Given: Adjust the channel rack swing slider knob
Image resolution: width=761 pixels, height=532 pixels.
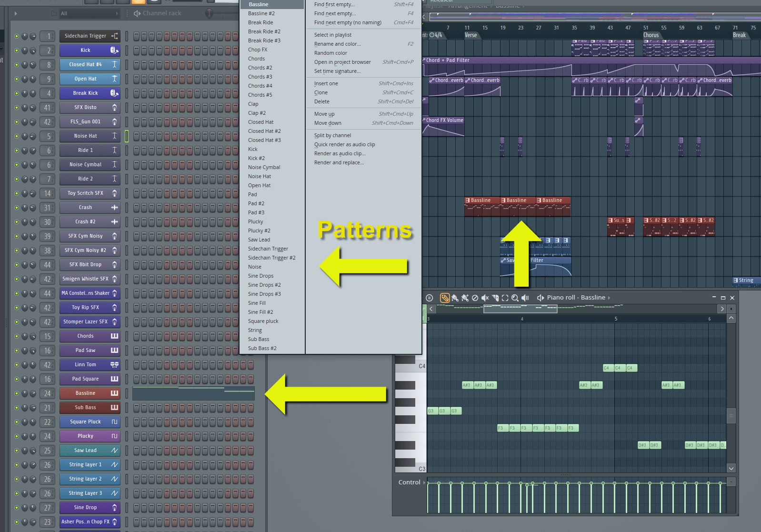Looking at the screenshot, I should [209, 13].
